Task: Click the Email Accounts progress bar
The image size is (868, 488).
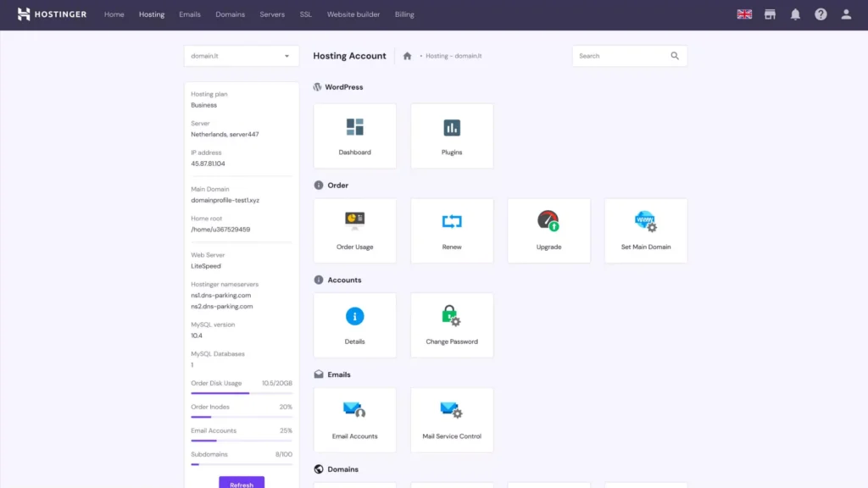Action: (x=242, y=441)
